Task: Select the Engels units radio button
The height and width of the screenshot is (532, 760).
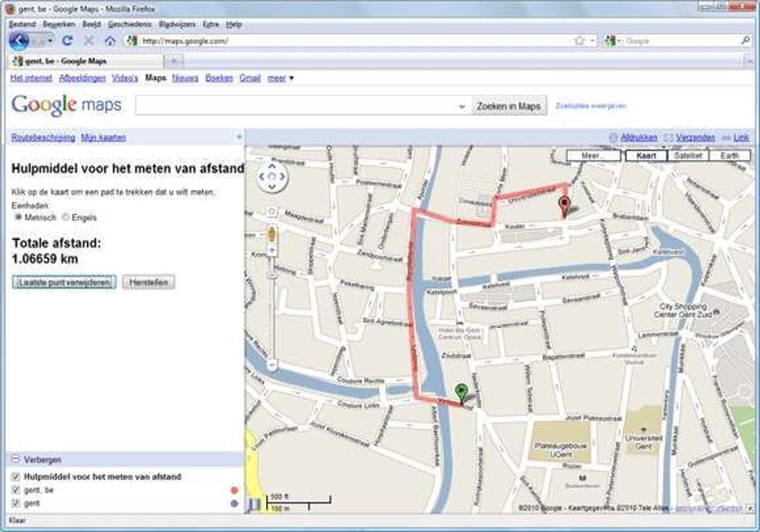Action: pyautogui.click(x=66, y=217)
